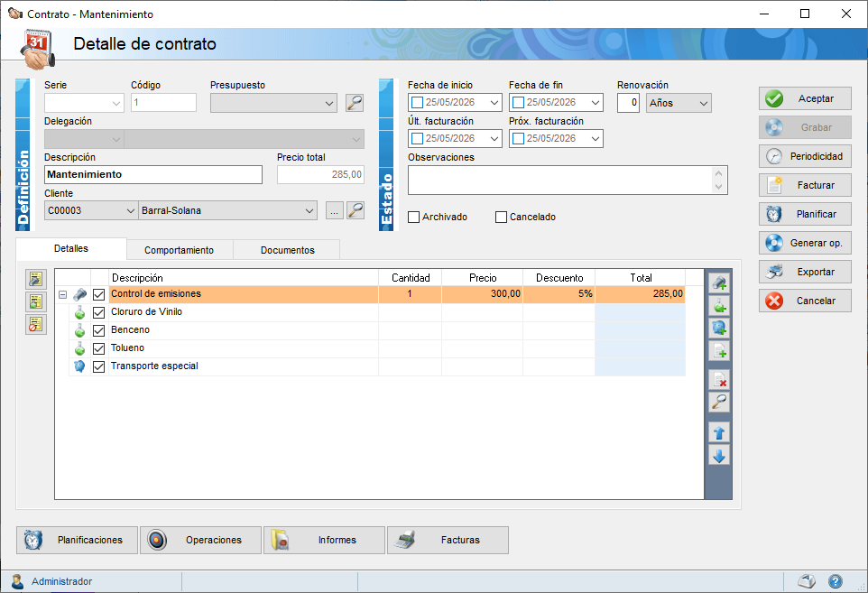Enable the Cancelado checkbox

tap(501, 217)
